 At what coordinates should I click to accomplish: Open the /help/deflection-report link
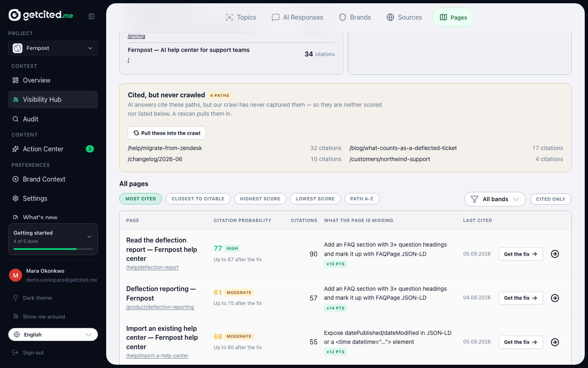click(152, 267)
